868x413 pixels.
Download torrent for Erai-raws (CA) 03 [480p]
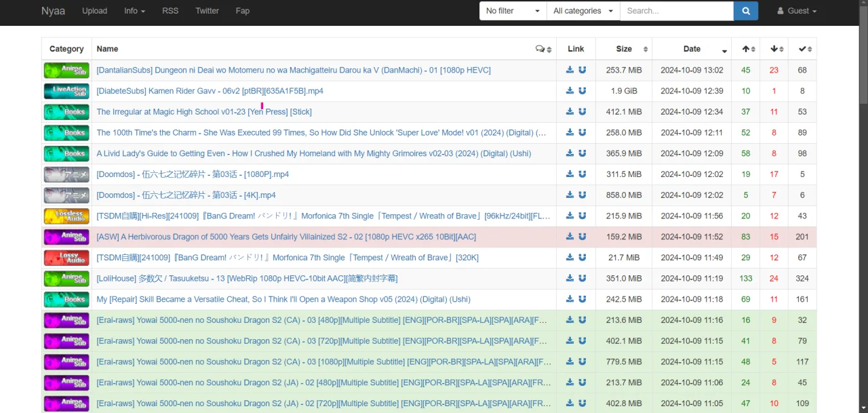coord(570,320)
